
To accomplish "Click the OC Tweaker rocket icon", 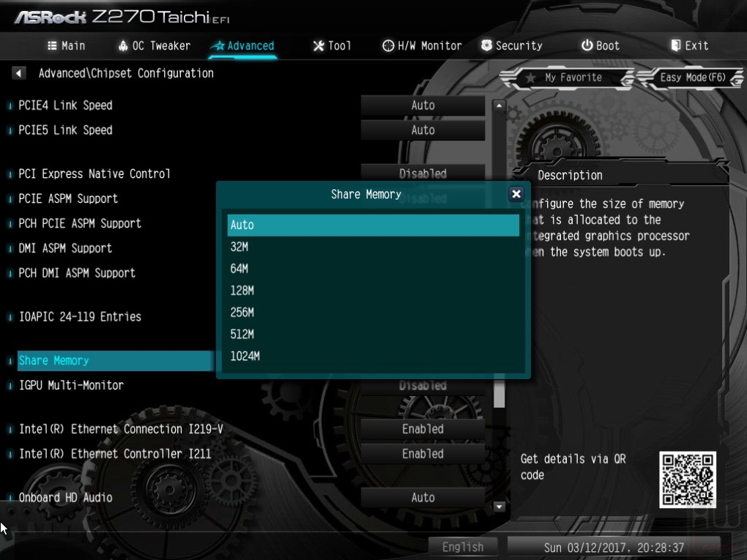I will pos(123,45).
